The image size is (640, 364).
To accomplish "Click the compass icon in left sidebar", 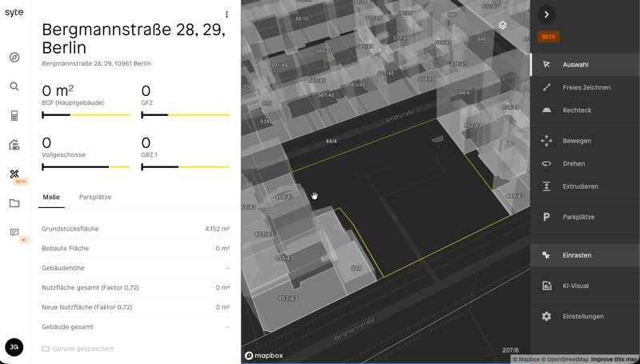I will coord(14,58).
